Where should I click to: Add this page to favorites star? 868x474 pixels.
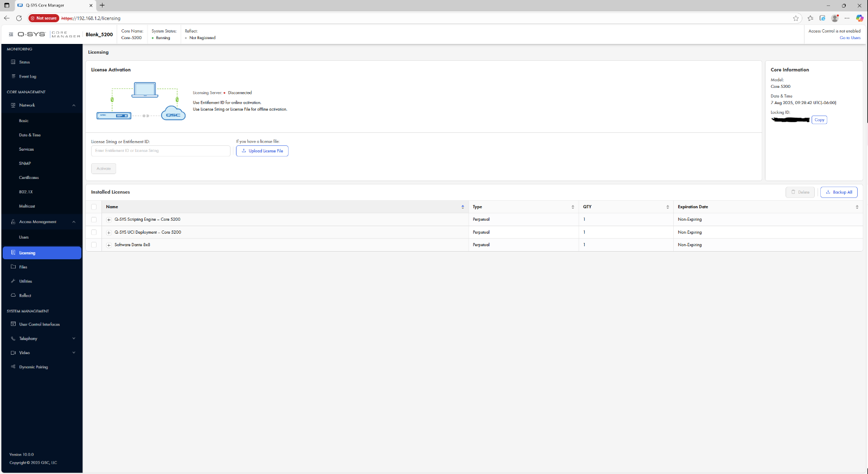tap(796, 18)
